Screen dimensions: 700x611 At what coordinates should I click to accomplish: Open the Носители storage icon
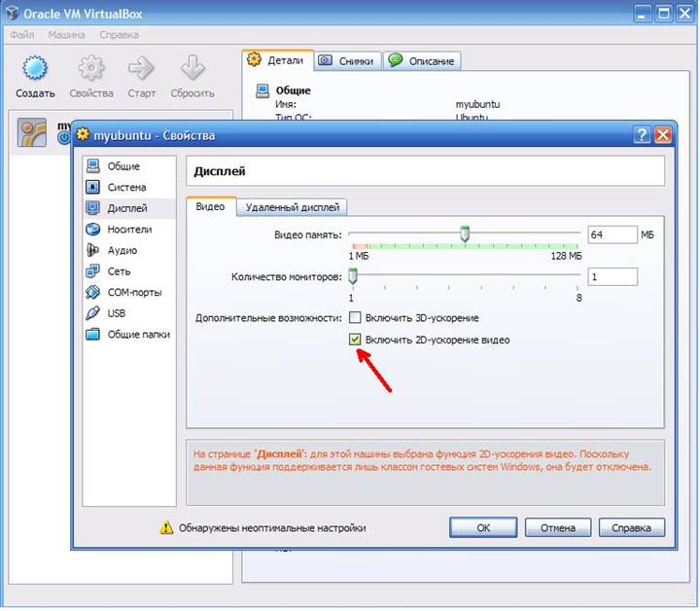(x=93, y=230)
